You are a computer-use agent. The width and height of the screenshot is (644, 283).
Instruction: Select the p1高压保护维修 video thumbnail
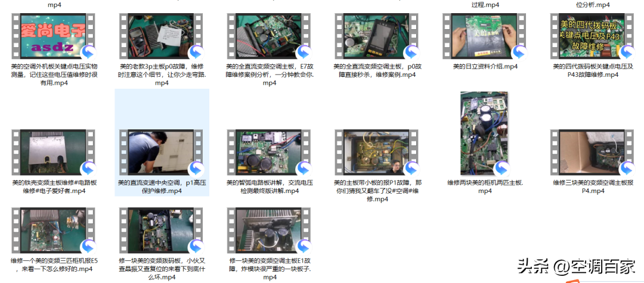pos(162,152)
